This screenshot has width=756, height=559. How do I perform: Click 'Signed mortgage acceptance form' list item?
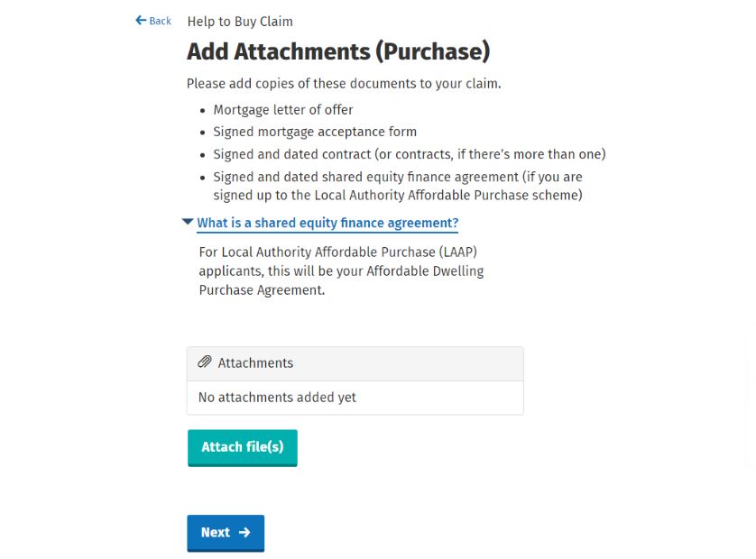(x=315, y=132)
